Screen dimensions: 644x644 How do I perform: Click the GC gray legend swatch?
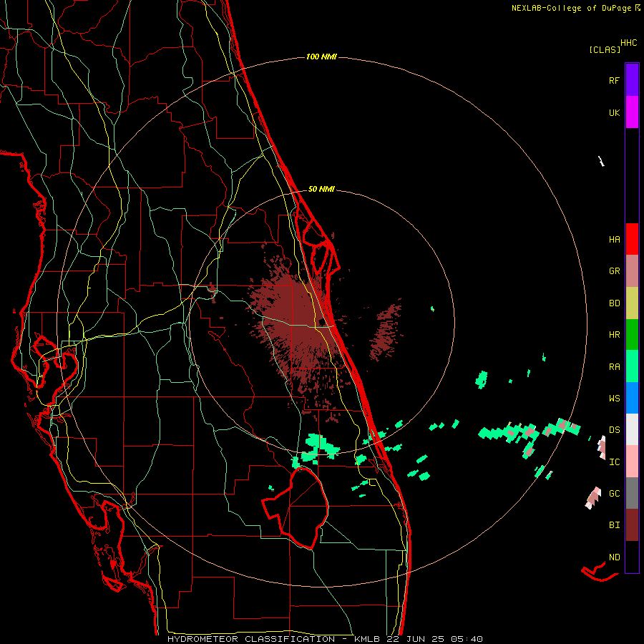(632, 493)
